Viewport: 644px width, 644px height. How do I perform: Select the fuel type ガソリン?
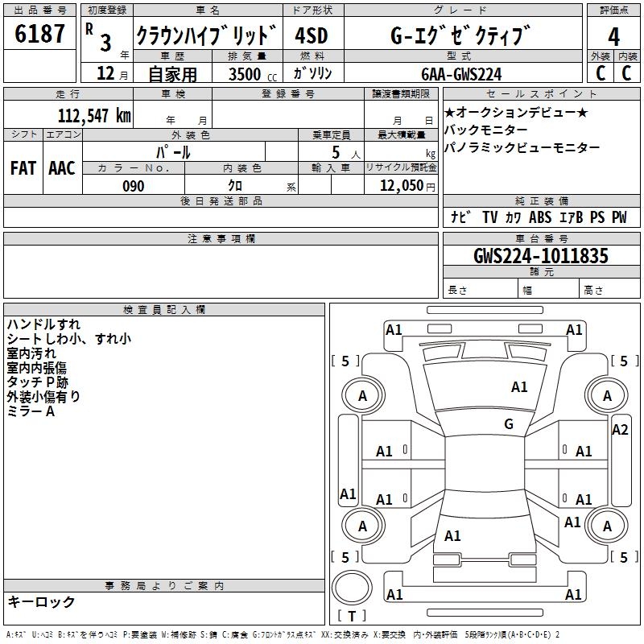click(313, 73)
